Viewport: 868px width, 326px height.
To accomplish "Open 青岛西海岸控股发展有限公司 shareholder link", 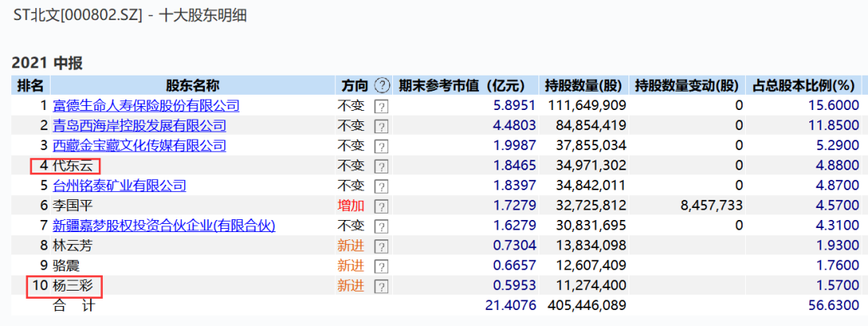I will (x=139, y=125).
